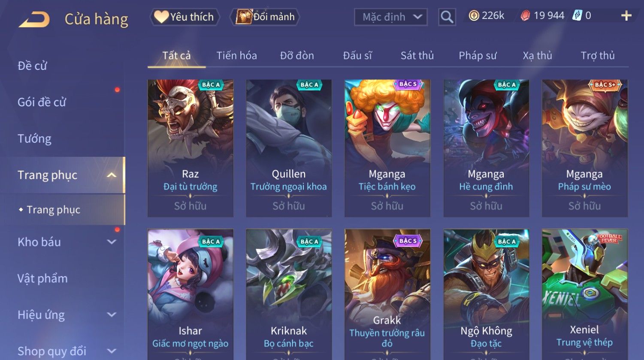Switch to the Sát thủ tab
The height and width of the screenshot is (360, 644).
click(x=417, y=55)
